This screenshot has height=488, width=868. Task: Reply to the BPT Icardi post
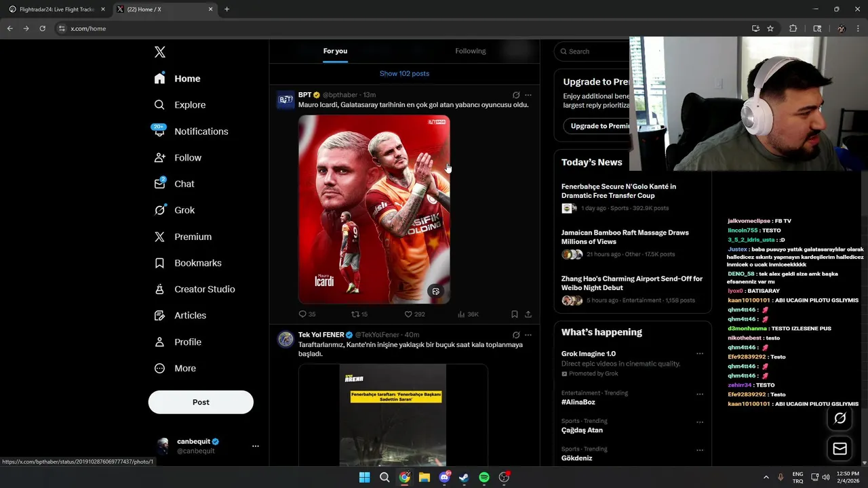click(307, 314)
